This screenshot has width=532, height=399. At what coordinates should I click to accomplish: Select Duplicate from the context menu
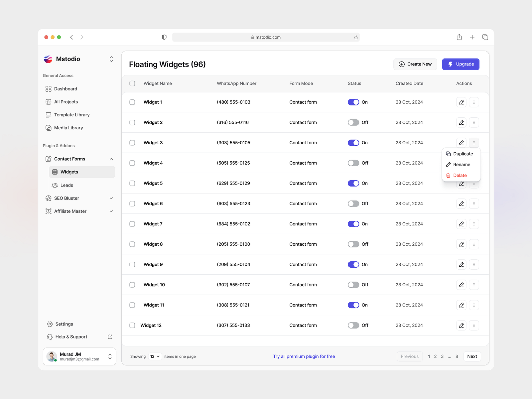pyautogui.click(x=463, y=154)
